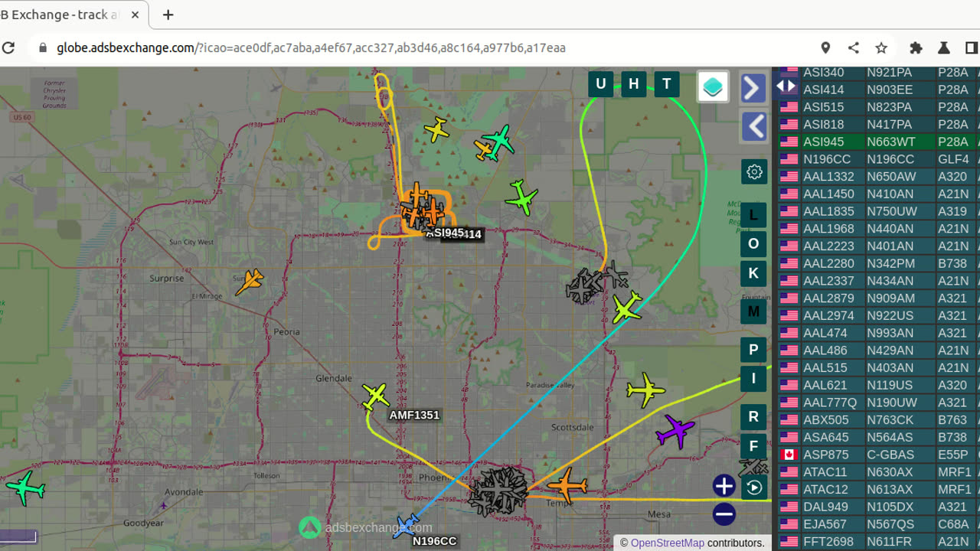
Task: Select the orange jet near Surprise
Action: (249, 282)
